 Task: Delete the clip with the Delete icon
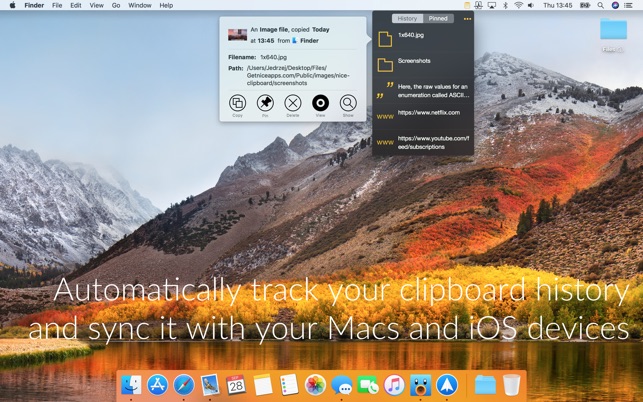293,103
